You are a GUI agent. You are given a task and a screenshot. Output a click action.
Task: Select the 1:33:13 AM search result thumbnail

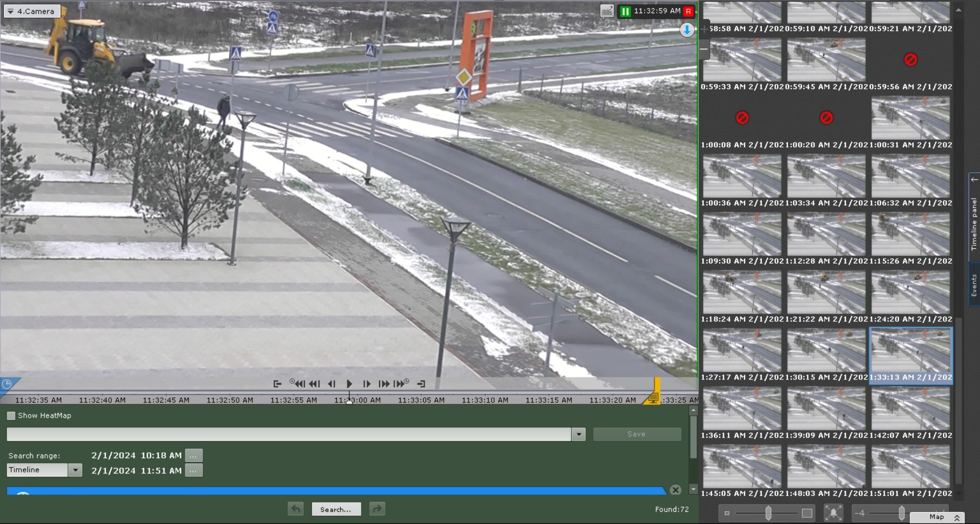click(x=911, y=351)
